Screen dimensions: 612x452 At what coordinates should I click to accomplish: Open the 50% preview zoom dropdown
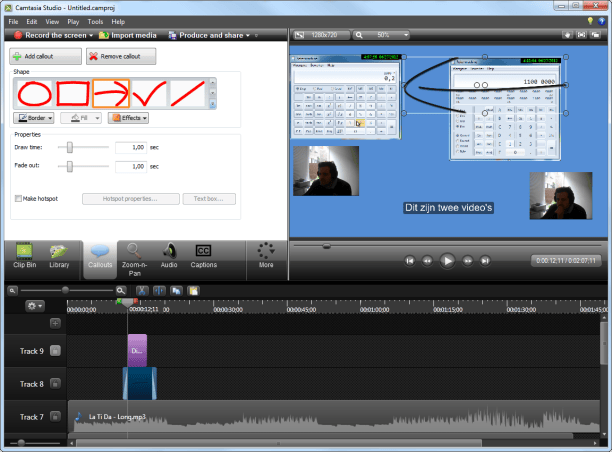(381, 35)
